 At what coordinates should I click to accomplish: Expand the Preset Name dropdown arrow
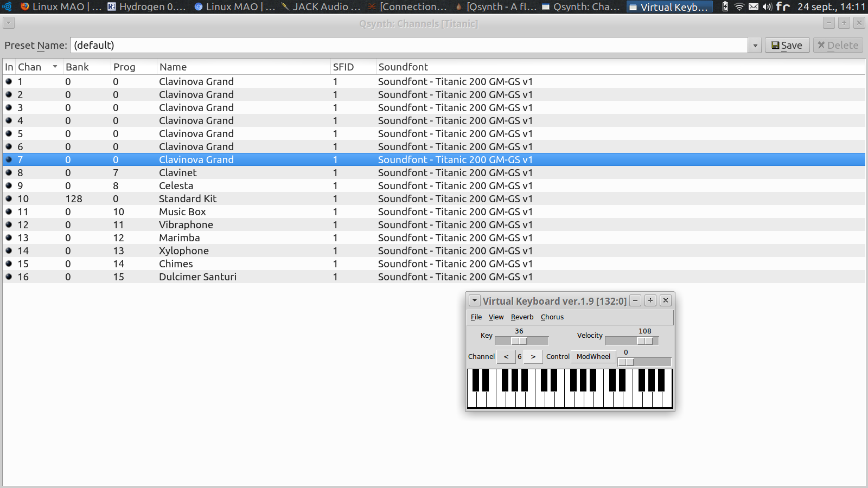point(755,46)
